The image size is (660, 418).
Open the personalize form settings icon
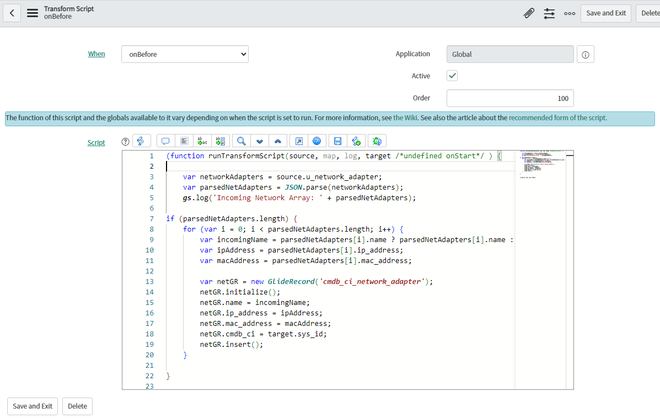[x=549, y=13]
